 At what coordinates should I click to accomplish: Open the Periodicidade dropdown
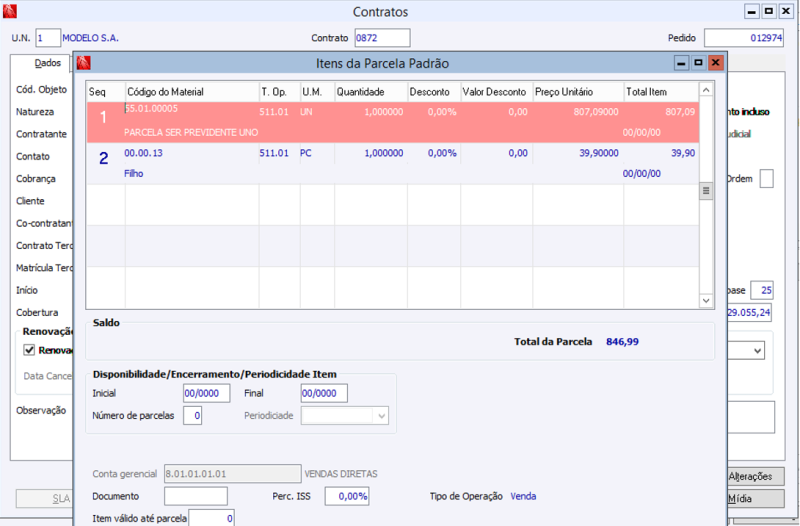point(382,416)
